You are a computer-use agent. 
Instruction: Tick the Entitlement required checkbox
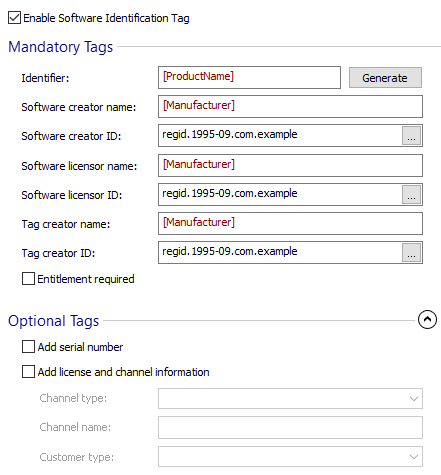pos(28,279)
